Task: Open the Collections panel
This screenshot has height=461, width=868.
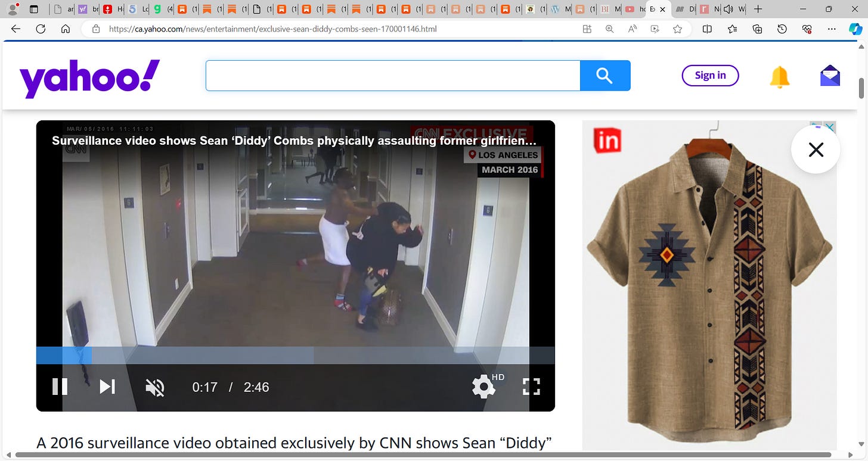Action: (758, 29)
